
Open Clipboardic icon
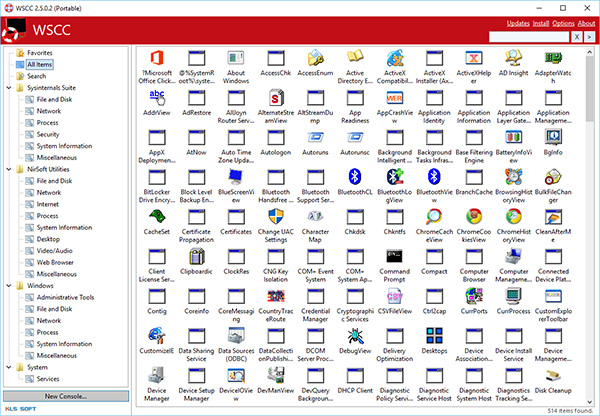(x=197, y=256)
